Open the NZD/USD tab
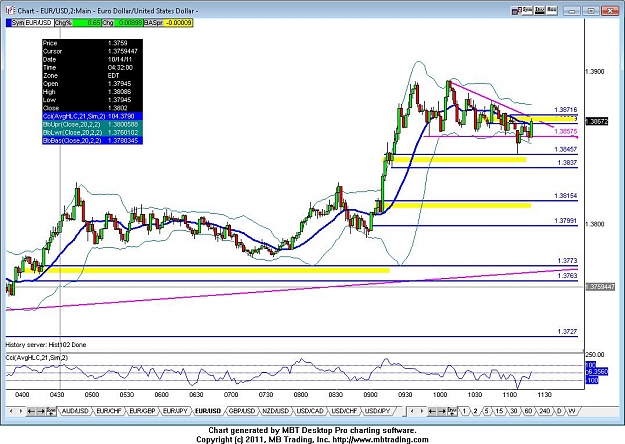The height and width of the screenshot is (444, 625). pos(276,411)
